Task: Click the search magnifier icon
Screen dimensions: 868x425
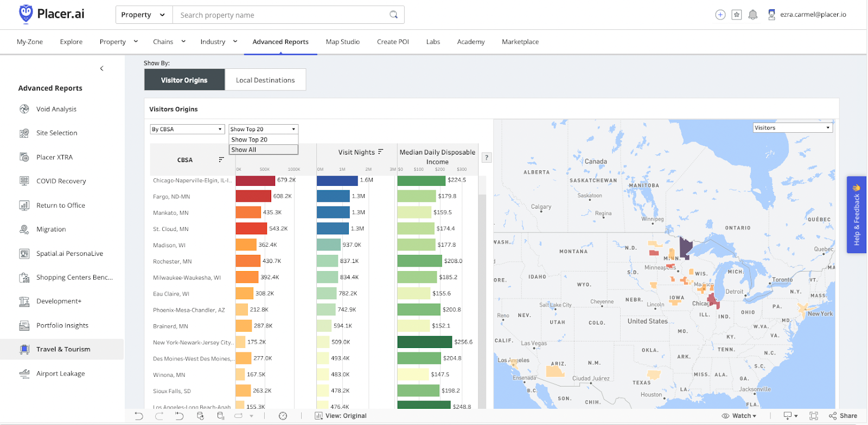Action: point(394,15)
